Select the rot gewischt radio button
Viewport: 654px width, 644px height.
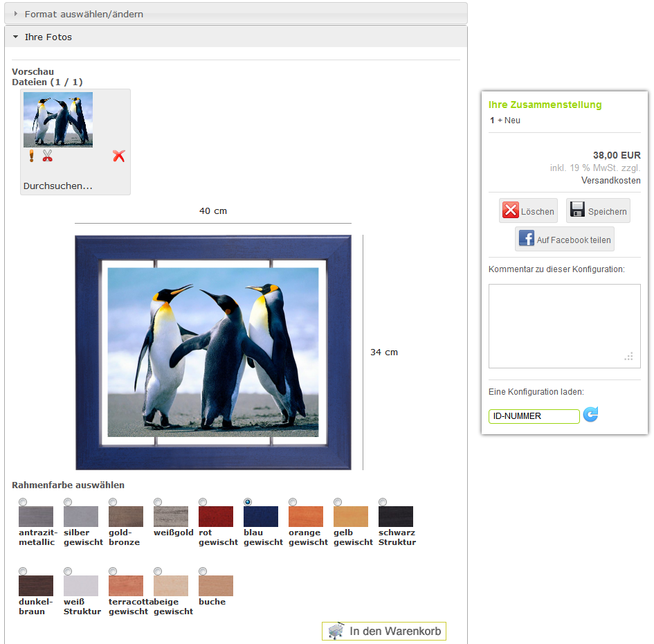pyautogui.click(x=203, y=501)
